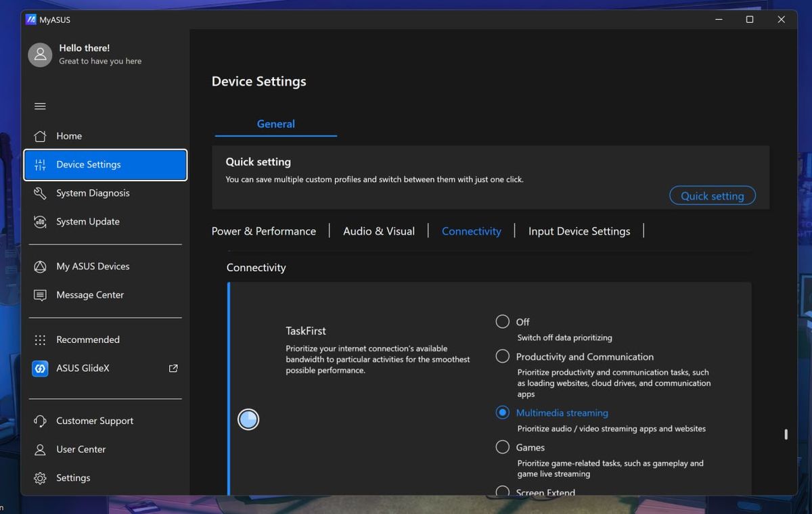The image size is (812, 514).
Task: Click the Customer Support headset icon
Action: pyautogui.click(x=40, y=421)
